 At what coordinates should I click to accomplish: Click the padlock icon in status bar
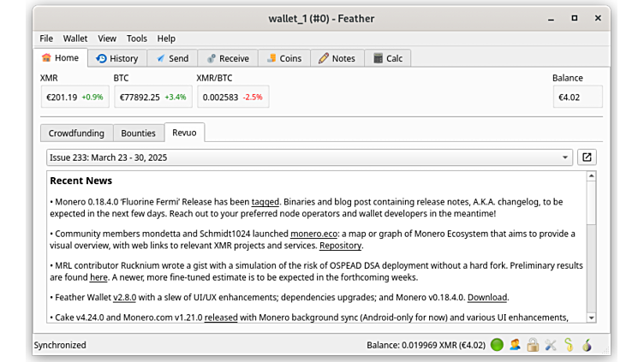(533, 345)
